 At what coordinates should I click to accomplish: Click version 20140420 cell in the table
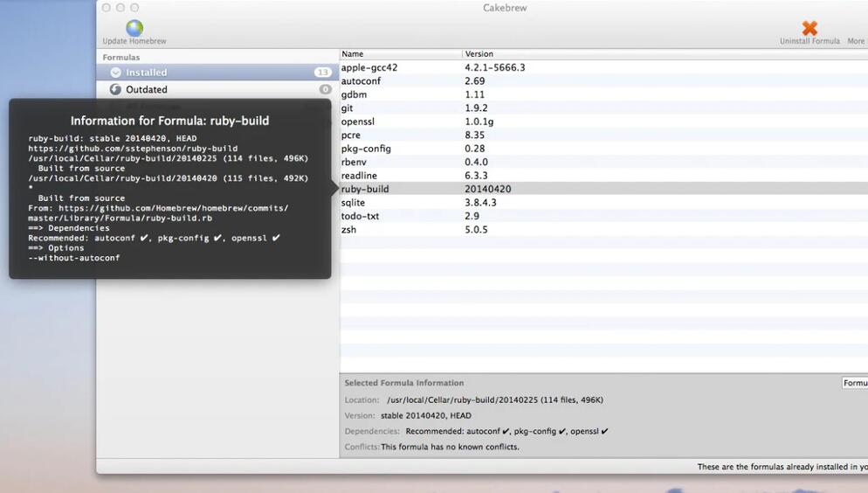tap(487, 189)
